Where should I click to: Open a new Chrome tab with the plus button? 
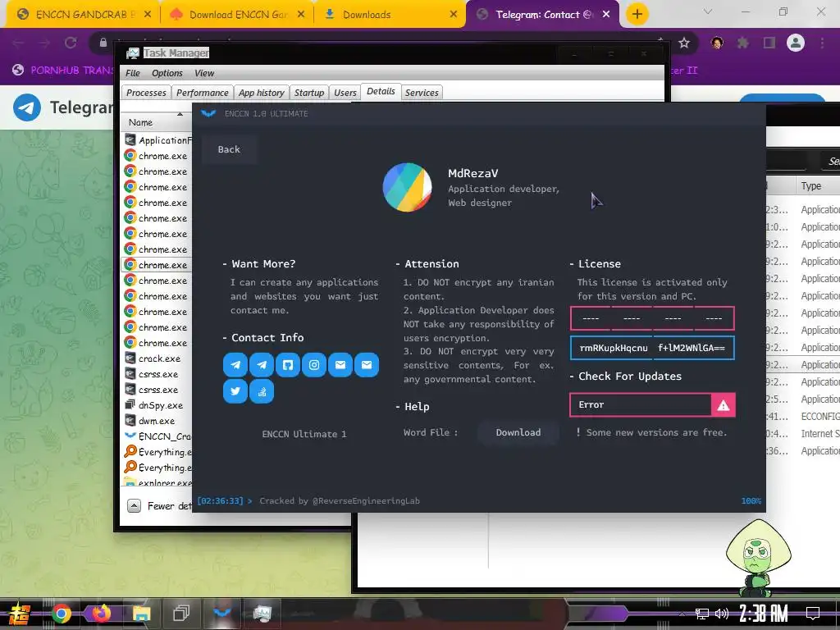point(637,14)
